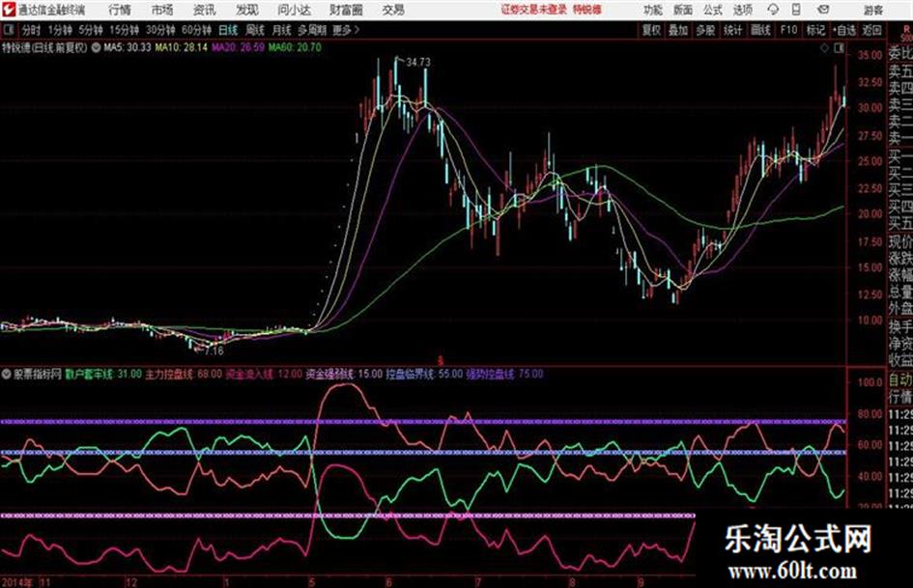Switch to the 5分钟 period tab
This screenshot has width=913, height=588.
coord(91,30)
